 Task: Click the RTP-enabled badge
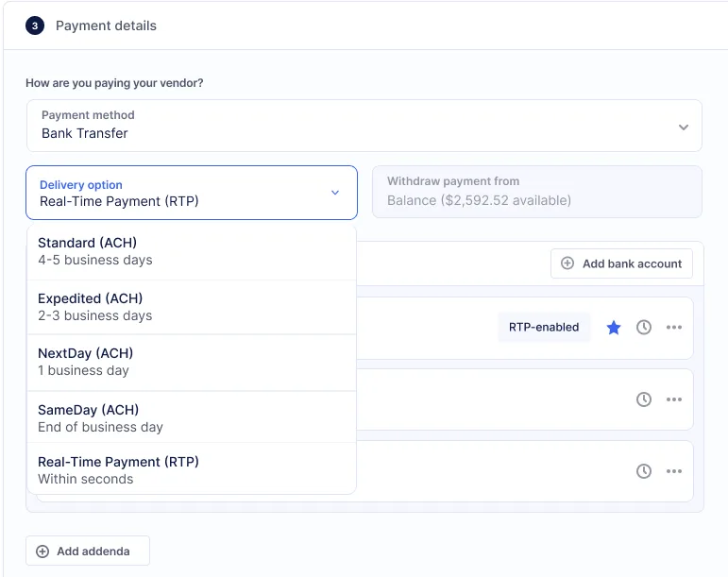coord(544,328)
